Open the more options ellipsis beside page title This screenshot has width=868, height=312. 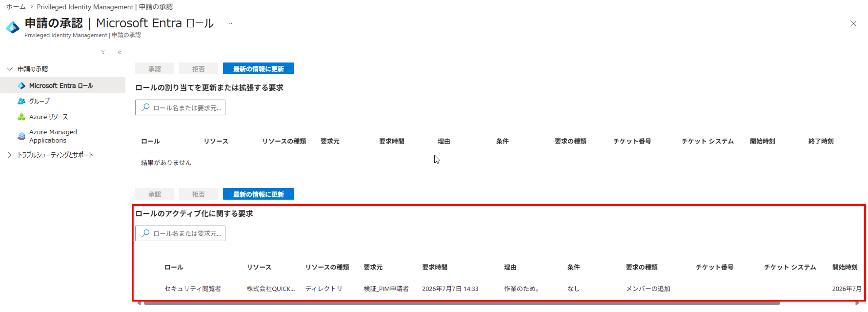229,24
